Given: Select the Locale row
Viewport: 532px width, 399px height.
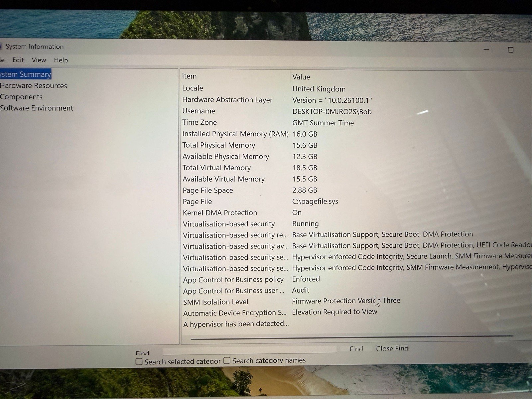Looking at the screenshot, I should pos(356,88).
